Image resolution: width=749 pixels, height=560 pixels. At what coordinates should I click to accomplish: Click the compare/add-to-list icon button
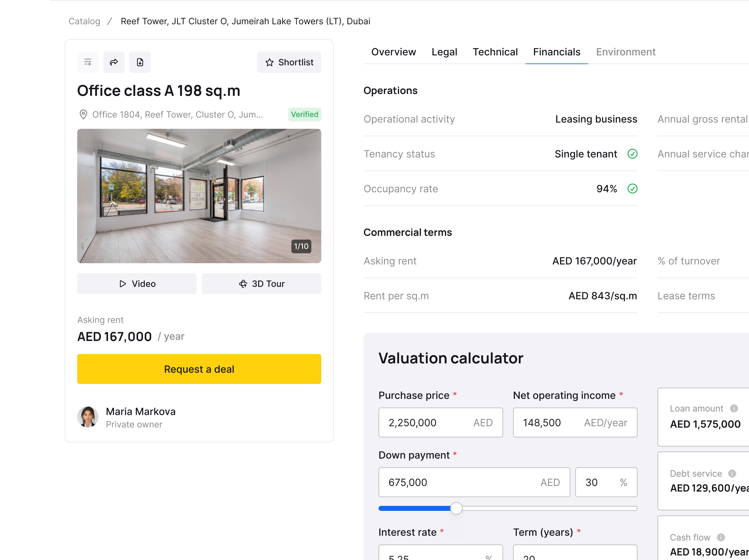(x=88, y=62)
